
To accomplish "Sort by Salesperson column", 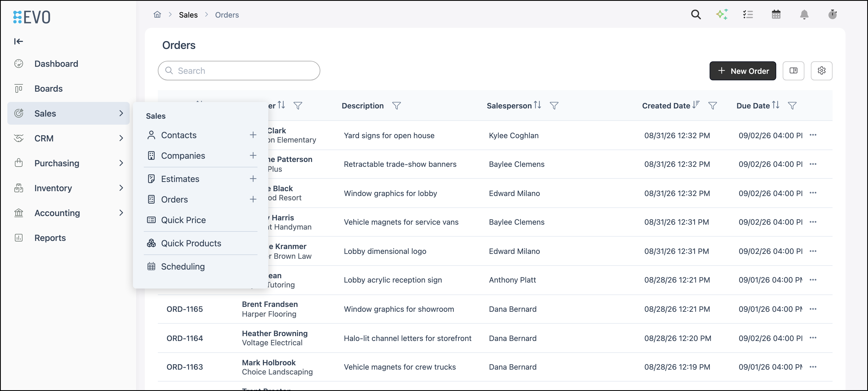I will (x=537, y=105).
